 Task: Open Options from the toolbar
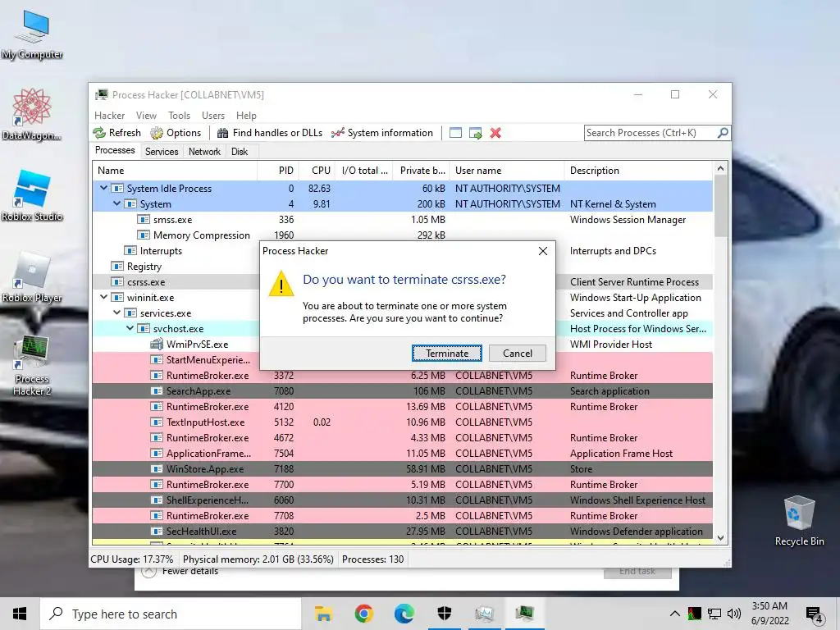[x=176, y=133]
